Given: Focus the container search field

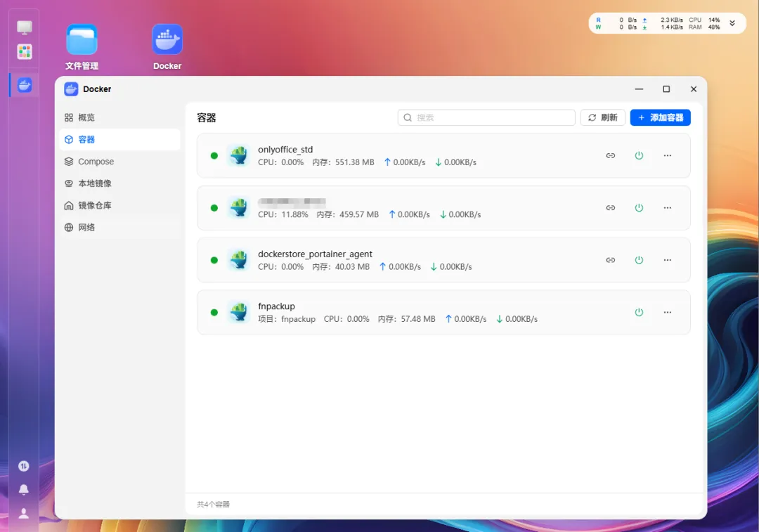Looking at the screenshot, I should [486, 117].
